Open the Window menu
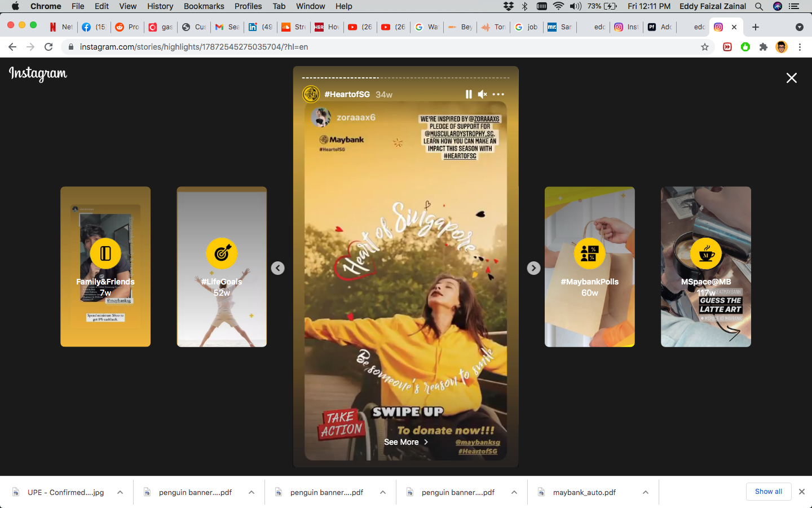The image size is (812, 508). [x=310, y=6]
